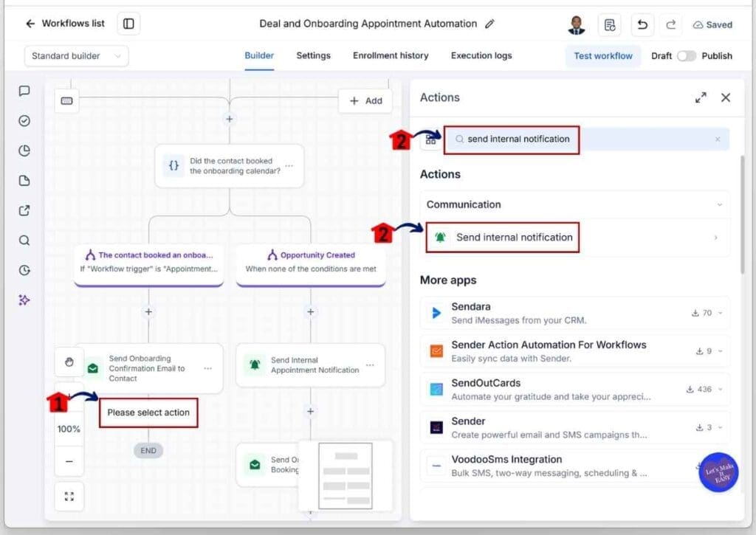Go back to Workflows list

point(65,23)
